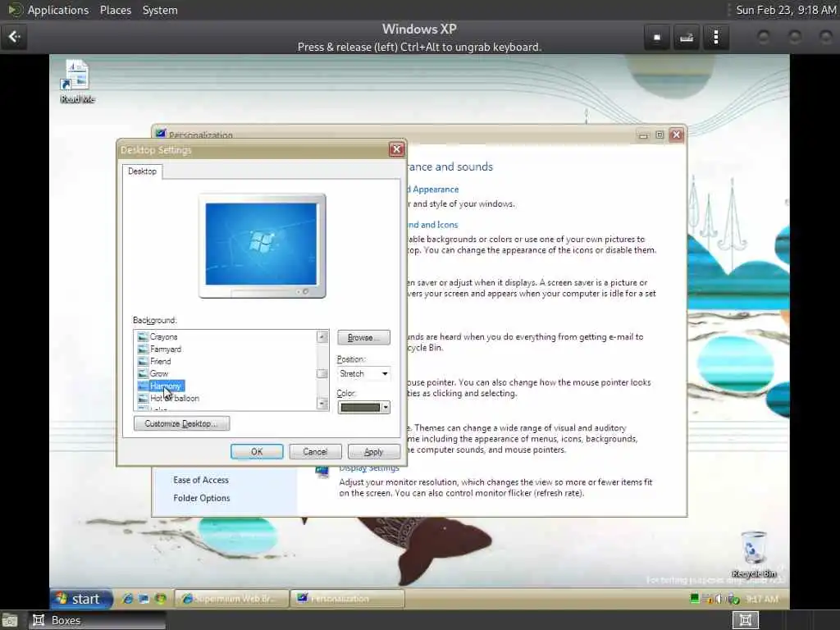Open the Boxes keyboard shortcuts icon
This screenshot has height=630, width=840.
[x=687, y=38]
